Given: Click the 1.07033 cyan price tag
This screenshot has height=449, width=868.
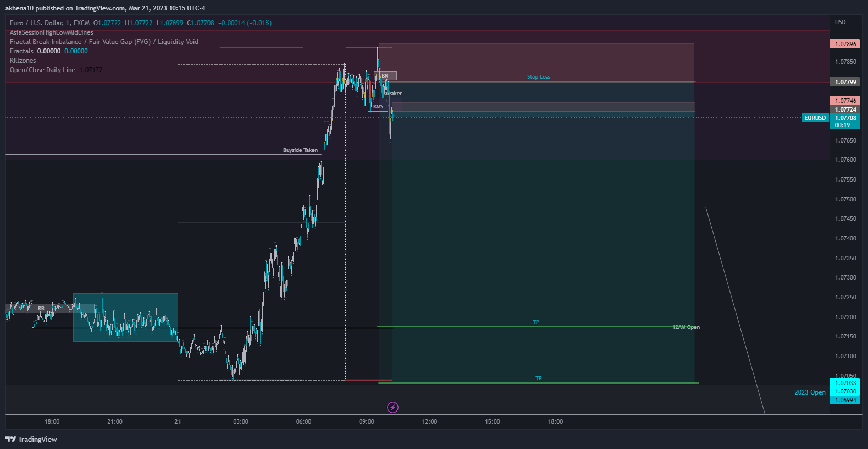Looking at the screenshot, I should click(x=845, y=383).
